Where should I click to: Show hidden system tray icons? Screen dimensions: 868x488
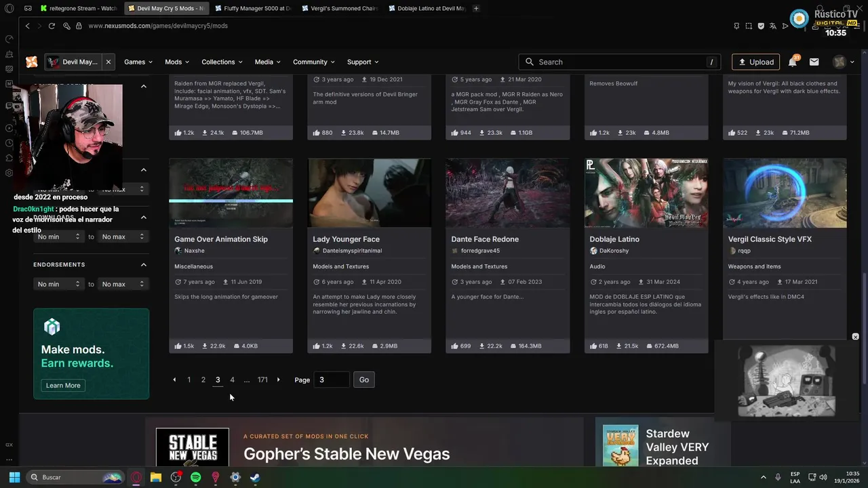tap(763, 477)
